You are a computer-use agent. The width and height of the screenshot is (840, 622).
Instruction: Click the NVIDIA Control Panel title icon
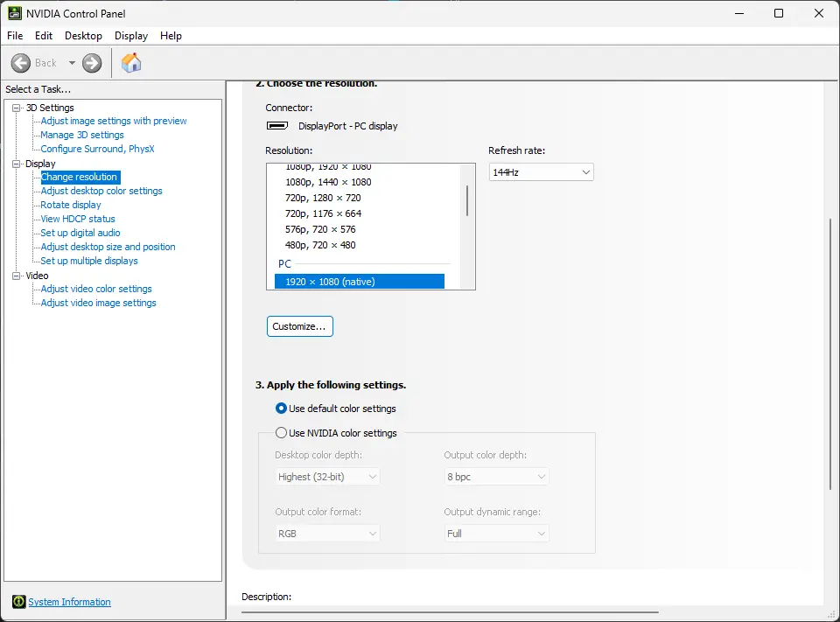pos(15,13)
